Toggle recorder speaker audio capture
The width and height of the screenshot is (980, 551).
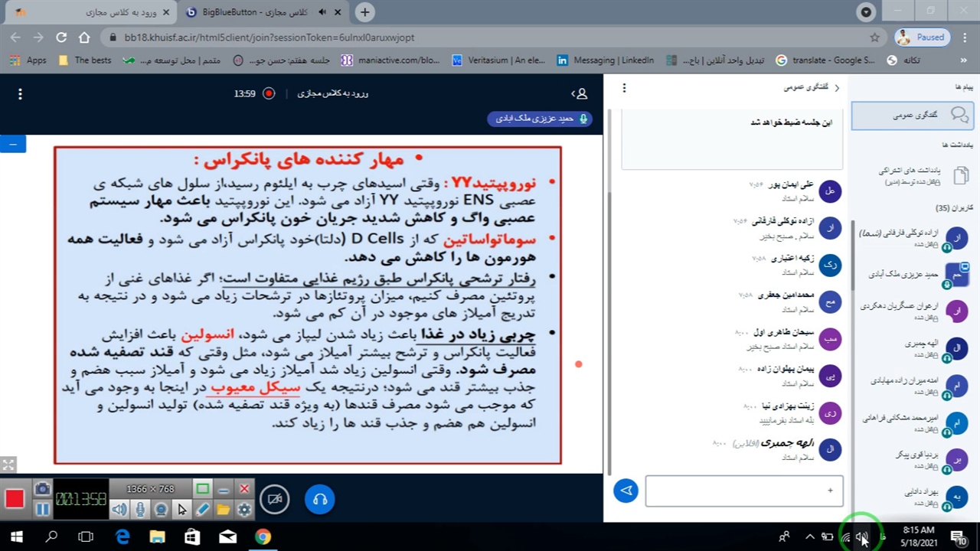[119, 509]
